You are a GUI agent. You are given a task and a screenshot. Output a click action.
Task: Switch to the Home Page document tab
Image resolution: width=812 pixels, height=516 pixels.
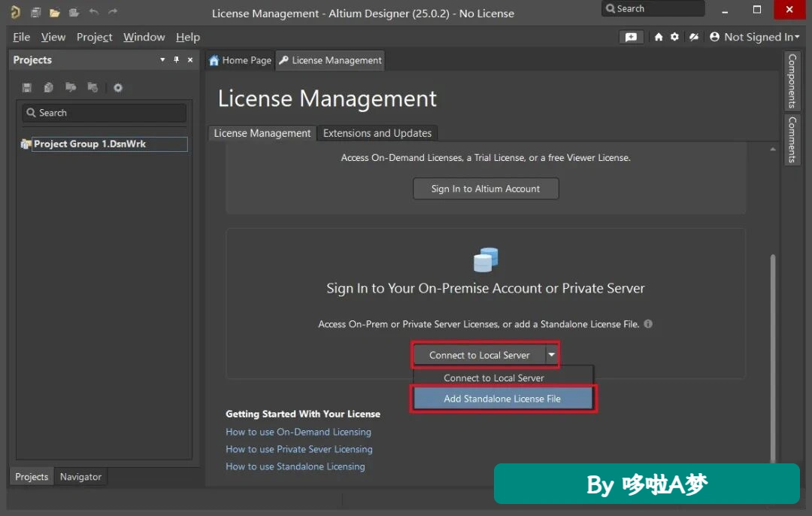[x=241, y=61]
